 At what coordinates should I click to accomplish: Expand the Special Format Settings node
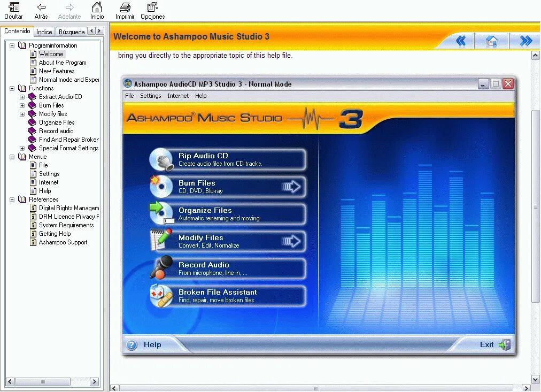(22, 148)
